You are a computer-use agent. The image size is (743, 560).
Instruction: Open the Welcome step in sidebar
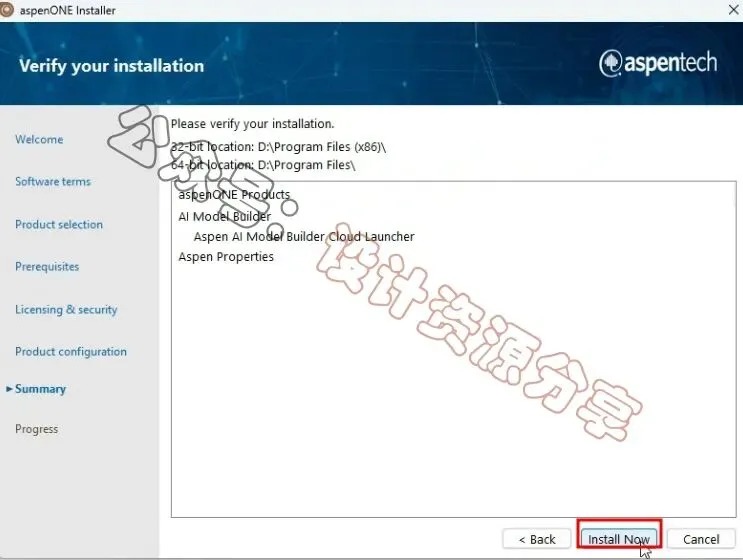click(x=39, y=139)
